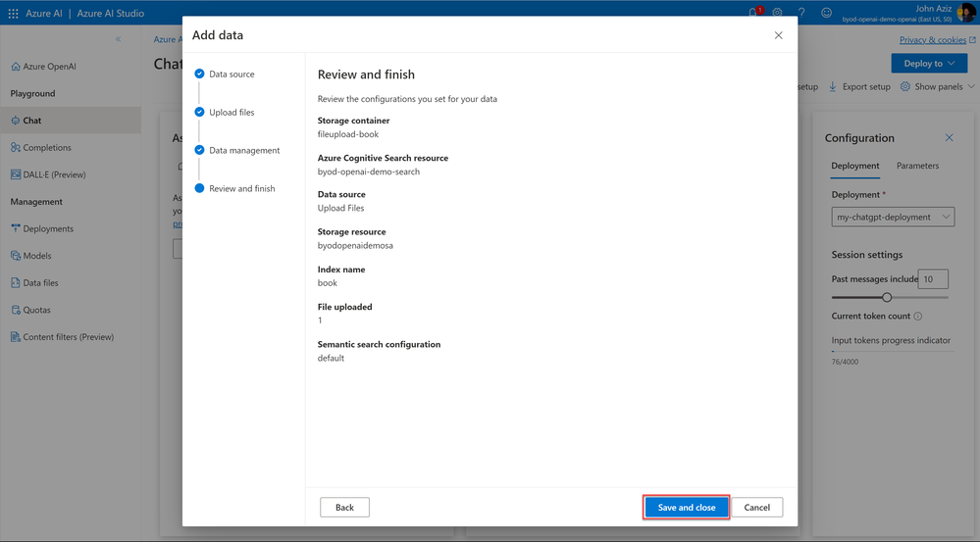Open the help question mark icon
Viewport: 980px width, 542px height.
pos(801,13)
